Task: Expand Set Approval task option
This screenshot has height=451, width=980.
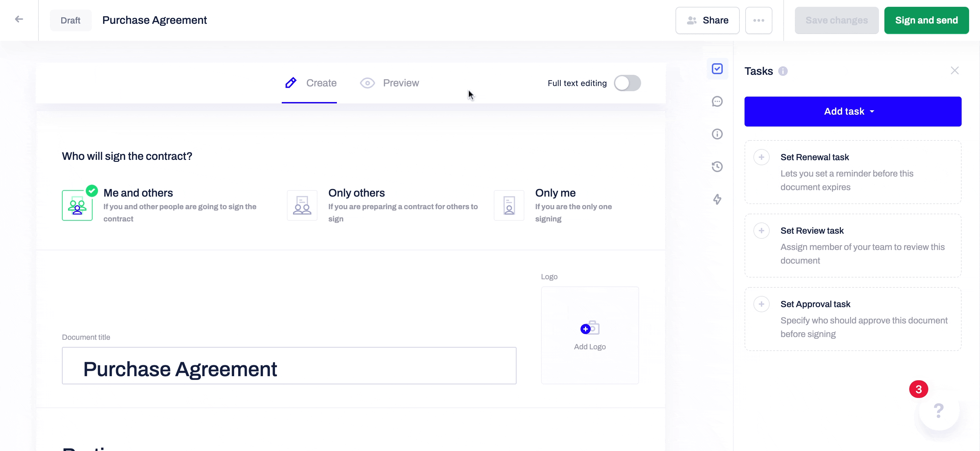Action: 761,304
